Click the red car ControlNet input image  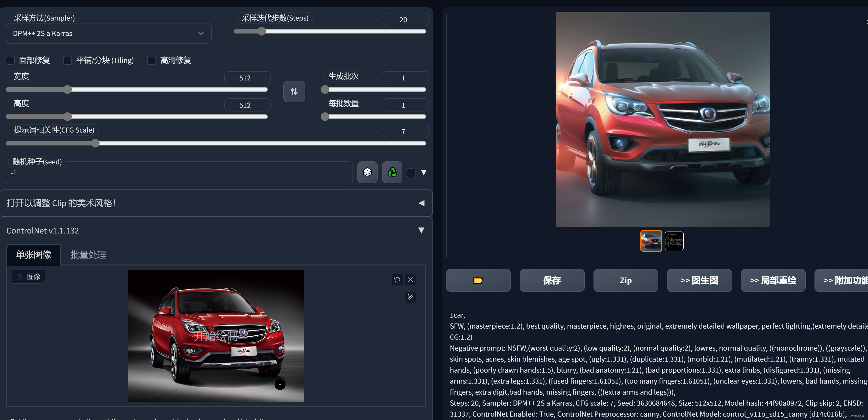click(216, 336)
